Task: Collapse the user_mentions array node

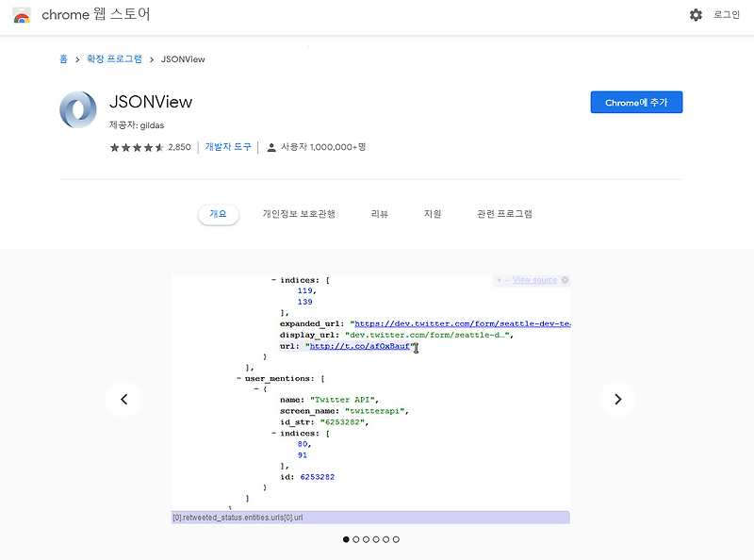Action: (238, 379)
